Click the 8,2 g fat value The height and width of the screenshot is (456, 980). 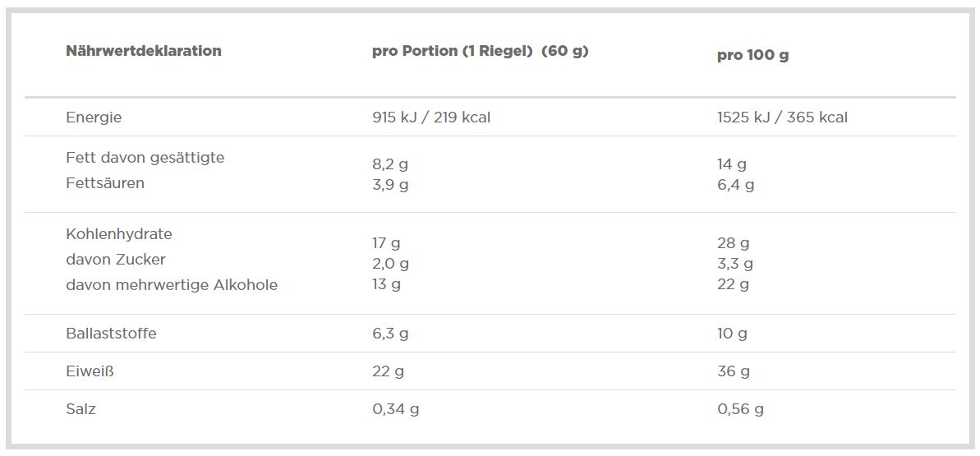(x=390, y=164)
